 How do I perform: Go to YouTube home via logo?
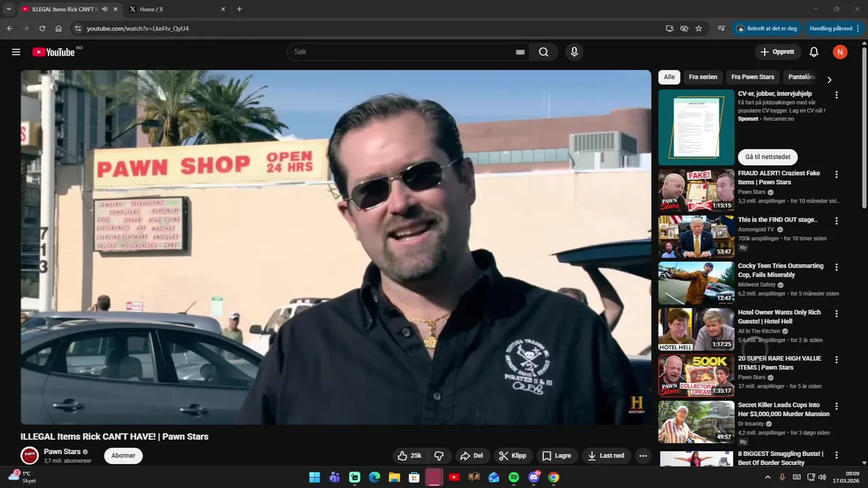(x=54, y=52)
